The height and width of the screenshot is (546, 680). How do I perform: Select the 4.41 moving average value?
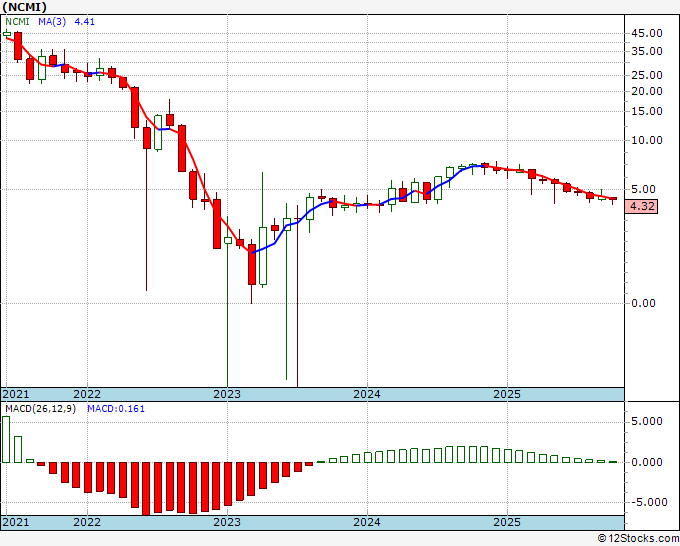point(85,22)
